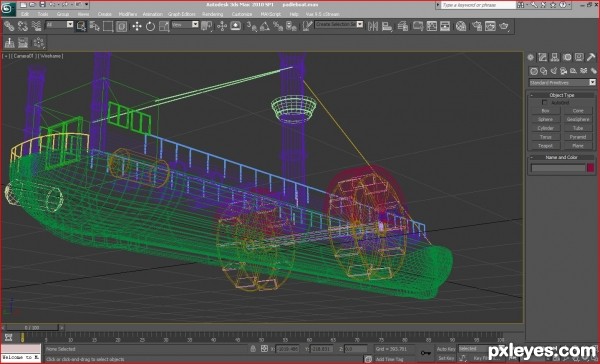Click the Cylinder primitive button
Image resolution: width=600 pixels, height=364 pixels.
tap(545, 128)
